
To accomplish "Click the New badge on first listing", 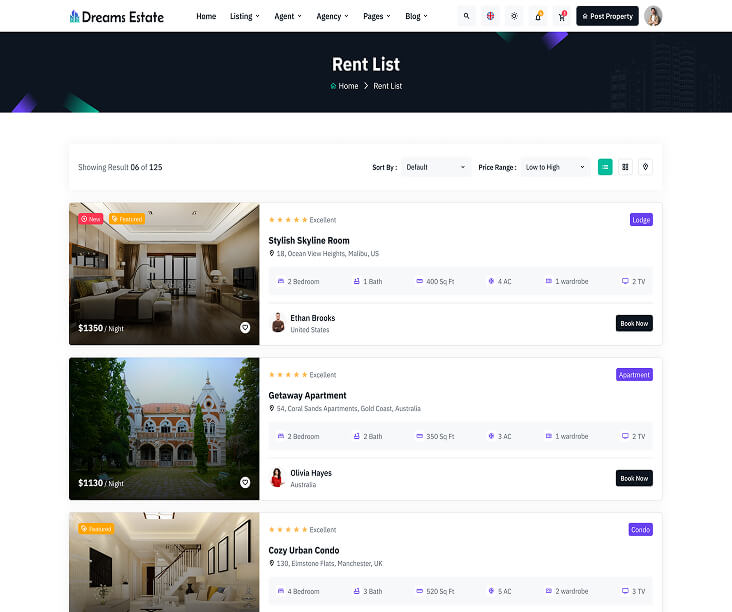I will (x=91, y=219).
